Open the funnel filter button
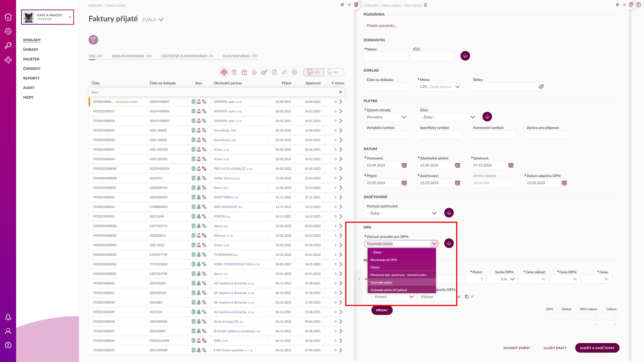Image resolution: width=644 pixels, height=362 pixels. pyautogui.click(x=93, y=40)
